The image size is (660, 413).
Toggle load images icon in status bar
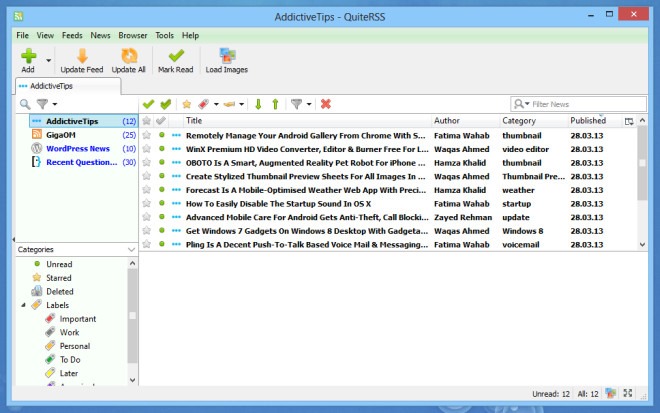tap(611, 393)
